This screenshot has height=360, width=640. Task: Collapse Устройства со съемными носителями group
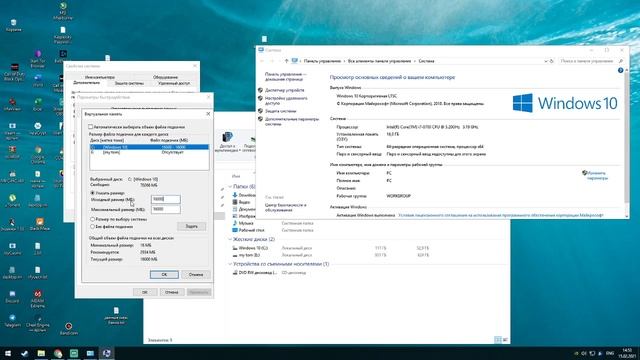(x=230, y=264)
